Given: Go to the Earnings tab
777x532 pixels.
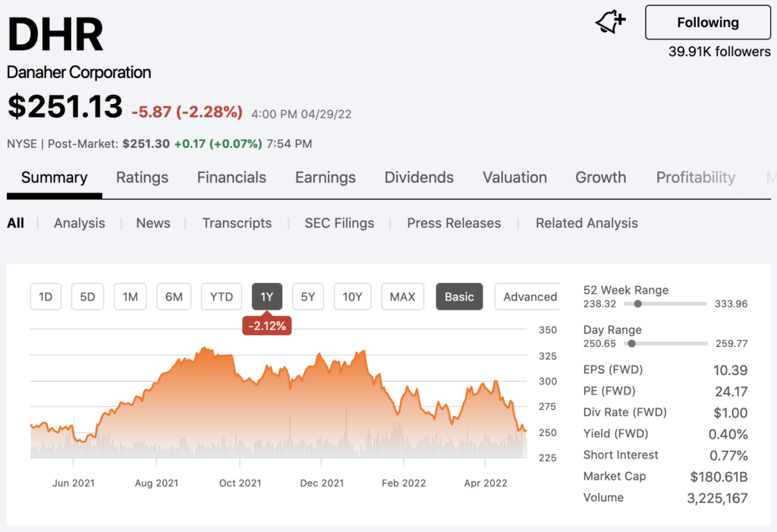Looking at the screenshot, I should coord(326,178).
